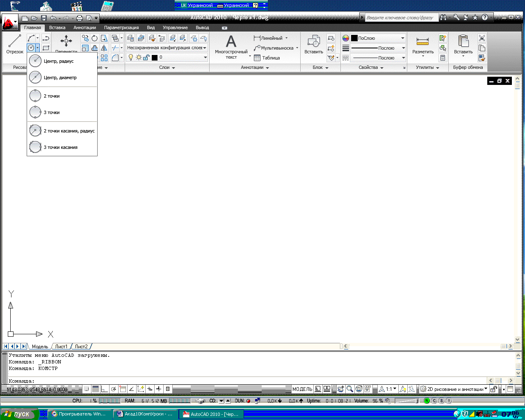
Task: Choose 3 точки касания option
Action: (62, 147)
